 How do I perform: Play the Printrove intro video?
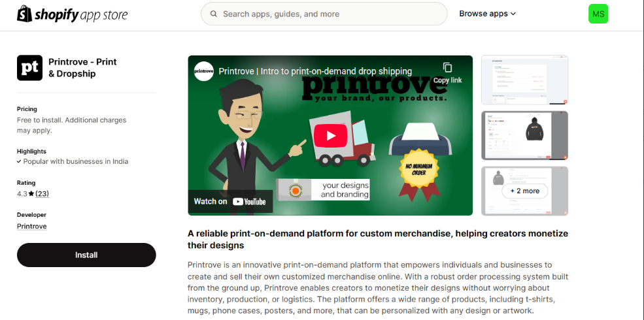pos(330,136)
